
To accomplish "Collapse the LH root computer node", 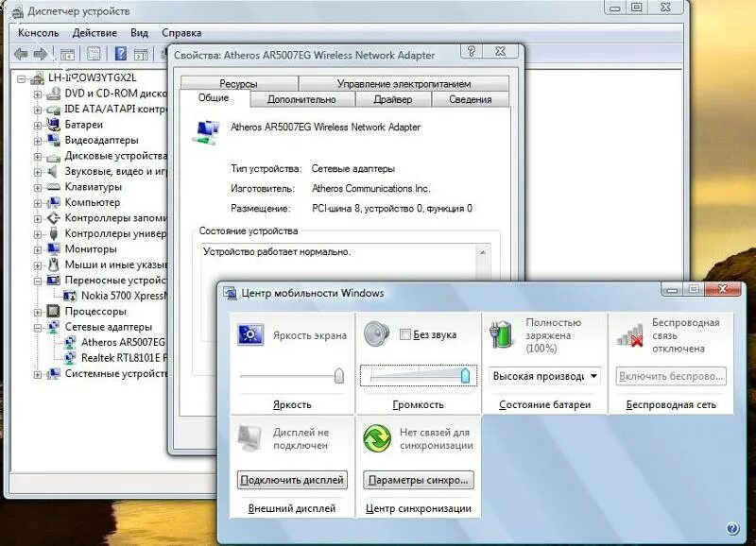I will pos(21,78).
